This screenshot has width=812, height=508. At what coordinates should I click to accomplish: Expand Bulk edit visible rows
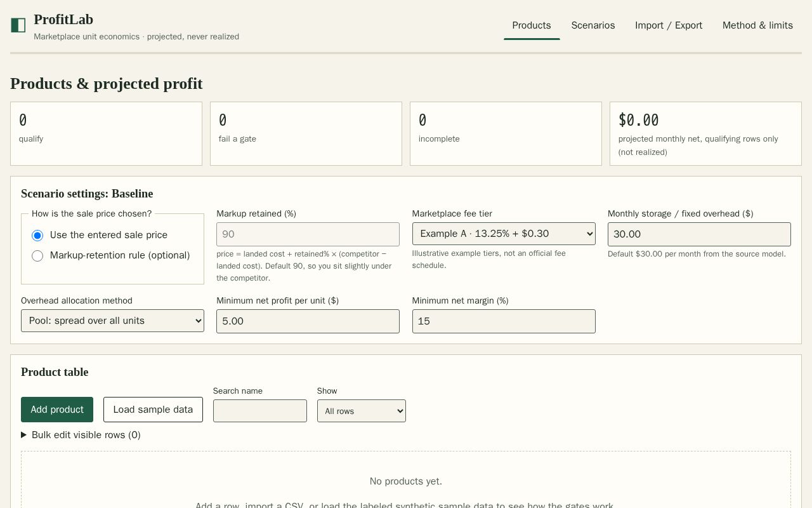(81, 435)
